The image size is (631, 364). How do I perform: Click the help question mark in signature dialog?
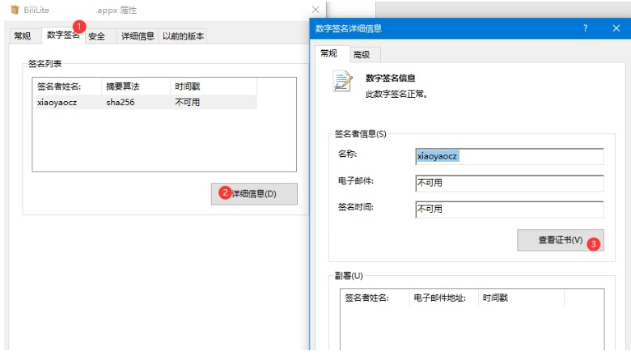click(x=585, y=28)
